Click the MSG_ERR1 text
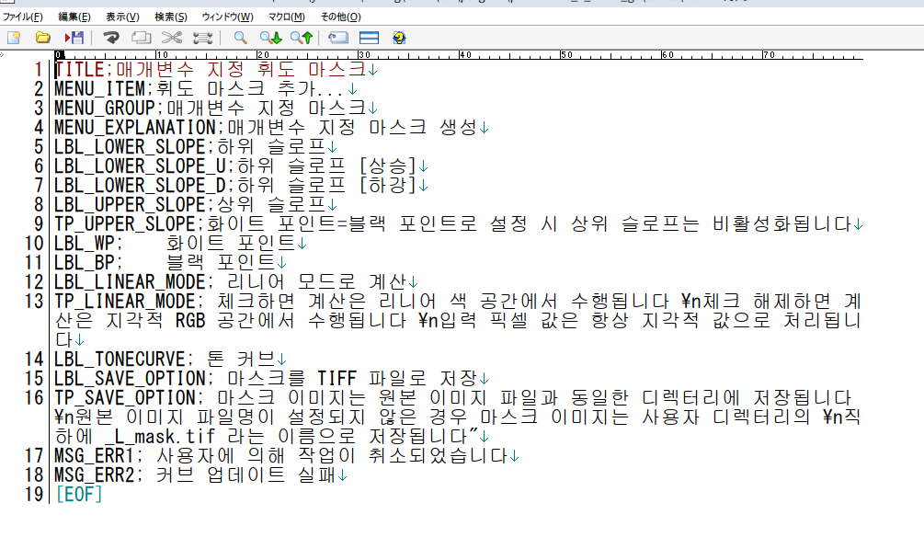This screenshot has width=924, height=560. click(95, 457)
